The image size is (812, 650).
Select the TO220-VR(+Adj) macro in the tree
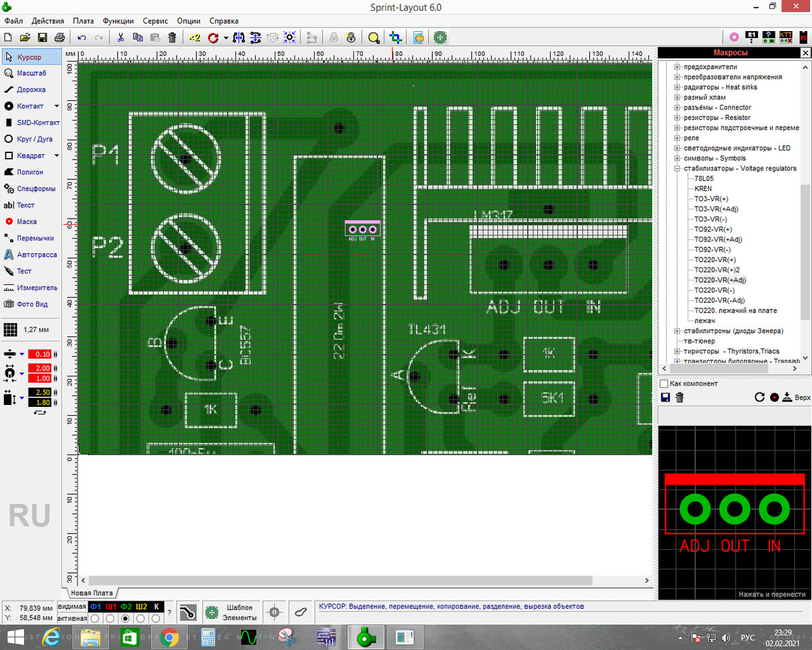[720, 280]
